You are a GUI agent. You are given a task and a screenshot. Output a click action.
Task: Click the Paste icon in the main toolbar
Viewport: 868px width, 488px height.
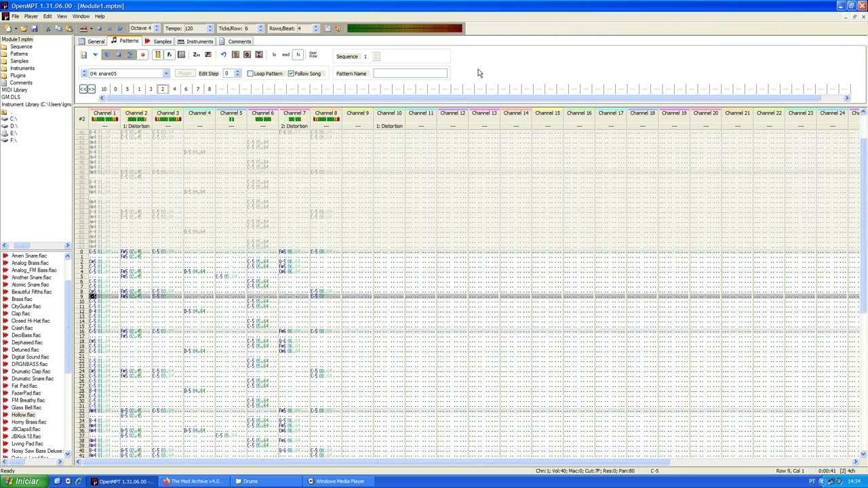click(68, 28)
